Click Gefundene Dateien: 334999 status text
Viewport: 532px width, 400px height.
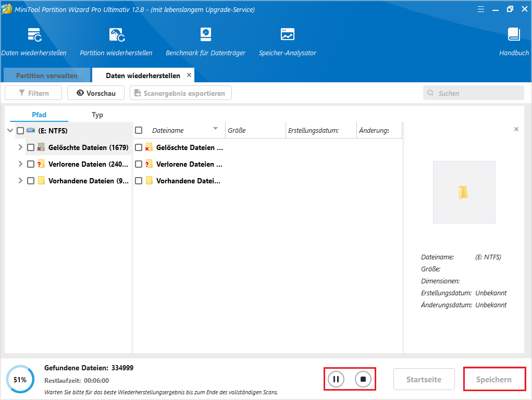tap(89, 368)
